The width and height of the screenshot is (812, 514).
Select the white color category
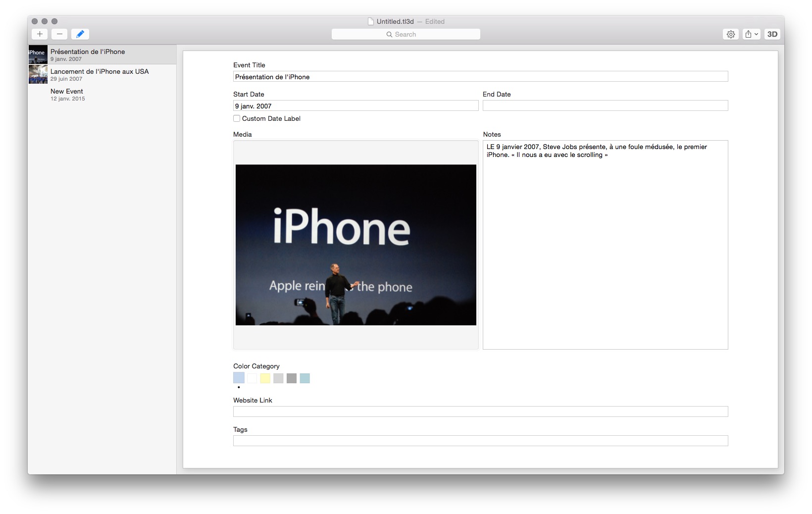tap(252, 378)
